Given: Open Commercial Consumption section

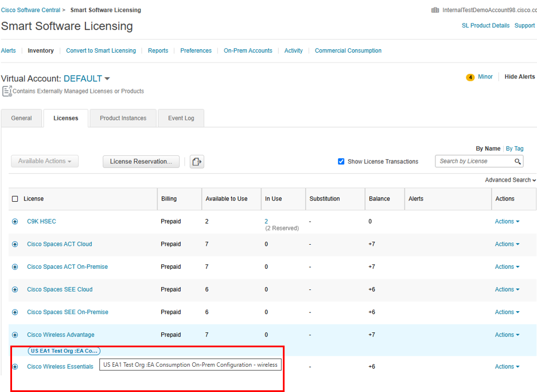Looking at the screenshot, I should tap(348, 50).
